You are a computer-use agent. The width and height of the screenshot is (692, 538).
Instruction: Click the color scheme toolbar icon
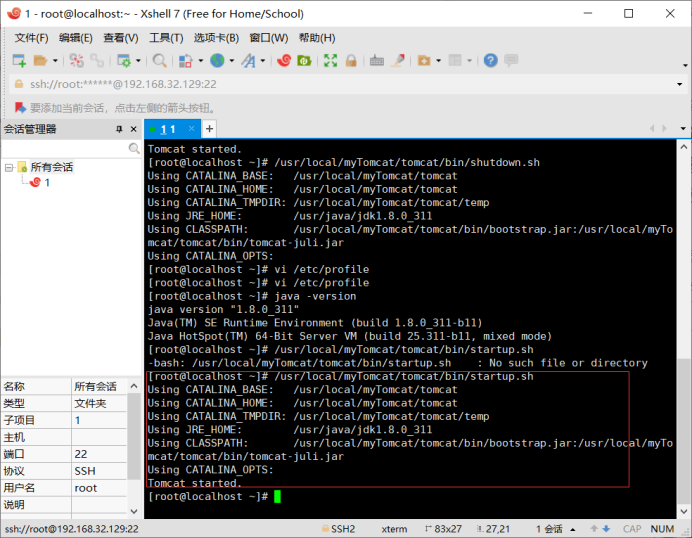click(x=186, y=60)
